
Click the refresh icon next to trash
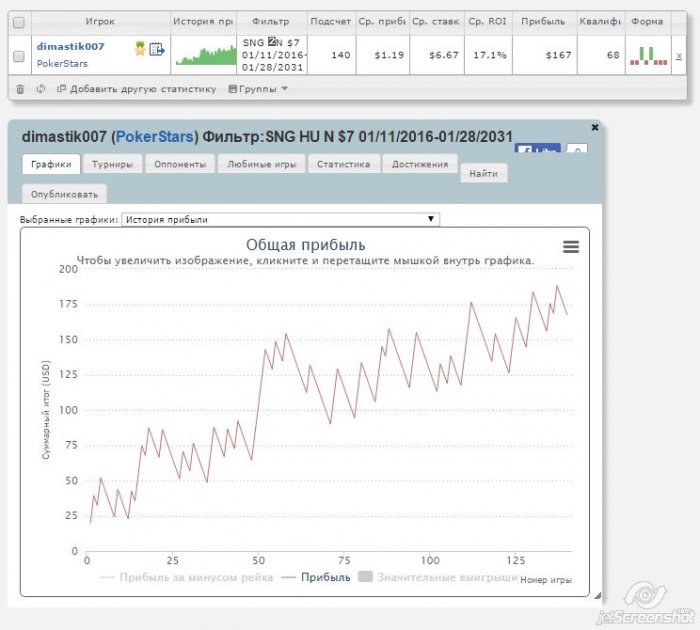click(41, 89)
